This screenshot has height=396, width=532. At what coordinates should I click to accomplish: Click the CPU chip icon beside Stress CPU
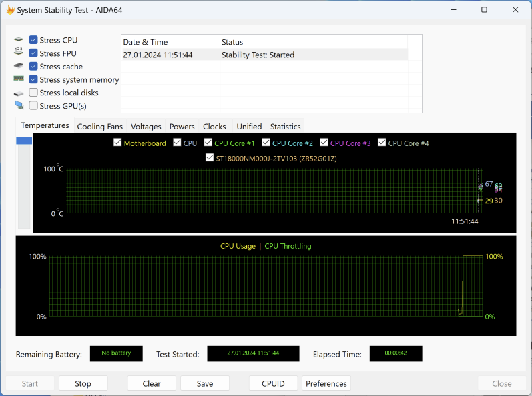tap(19, 39)
